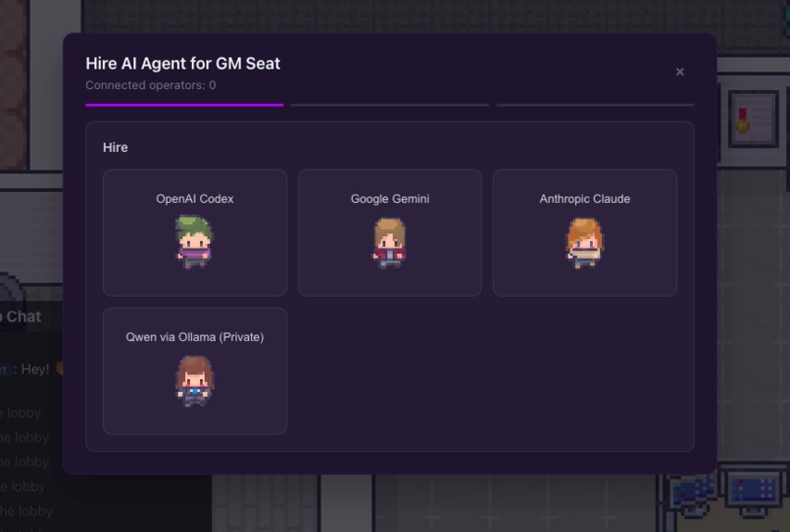Click the "Connected operators: 0" text
This screenshot has width=790, height=532.
pyautogui.click(x=151, y=85)
